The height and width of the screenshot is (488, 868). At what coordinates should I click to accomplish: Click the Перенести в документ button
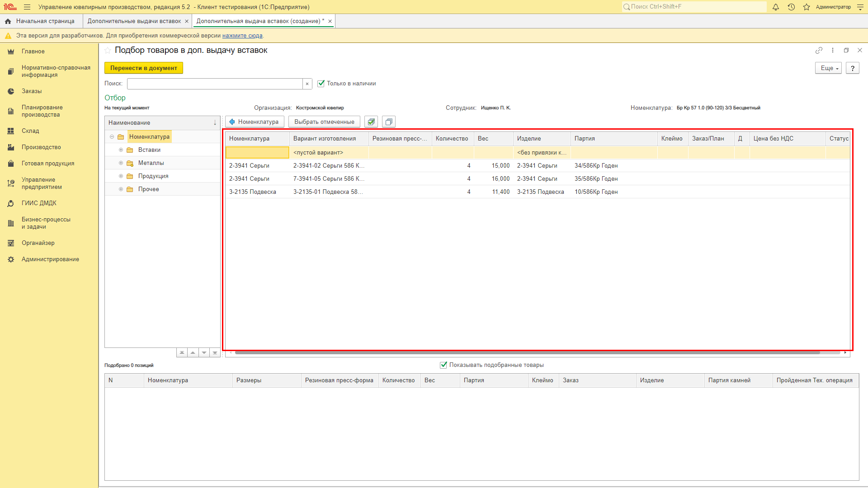(x=143, y=67)
